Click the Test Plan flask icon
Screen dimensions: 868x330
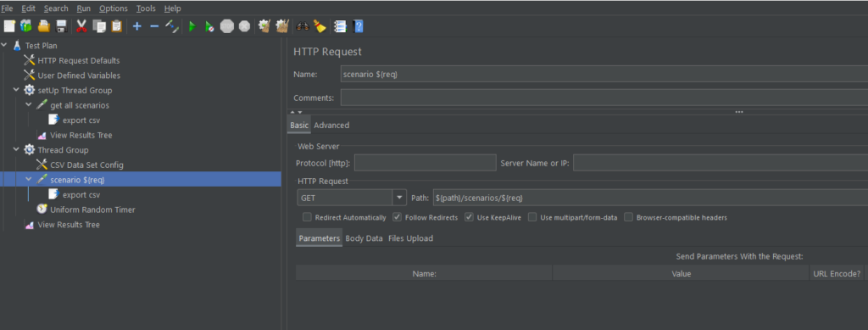(17, 46)
